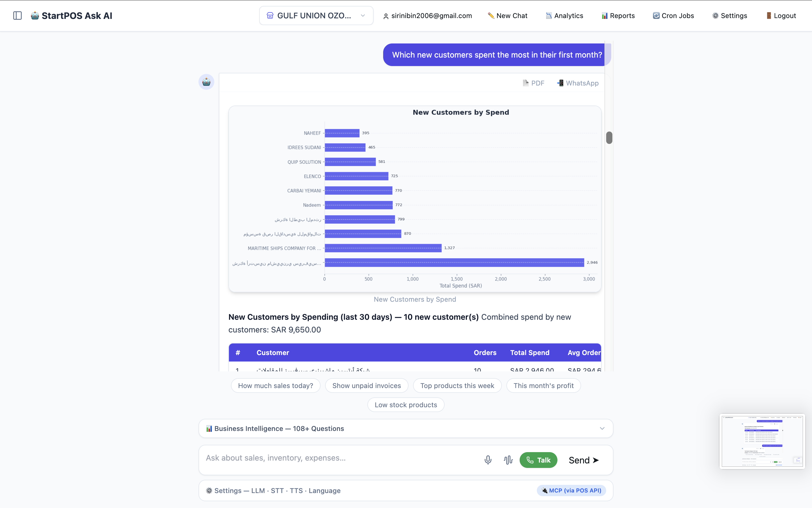This screenshot has height=508, width=812.
Task: Toggle the sidebar panel icon
Action: point(17,16)
